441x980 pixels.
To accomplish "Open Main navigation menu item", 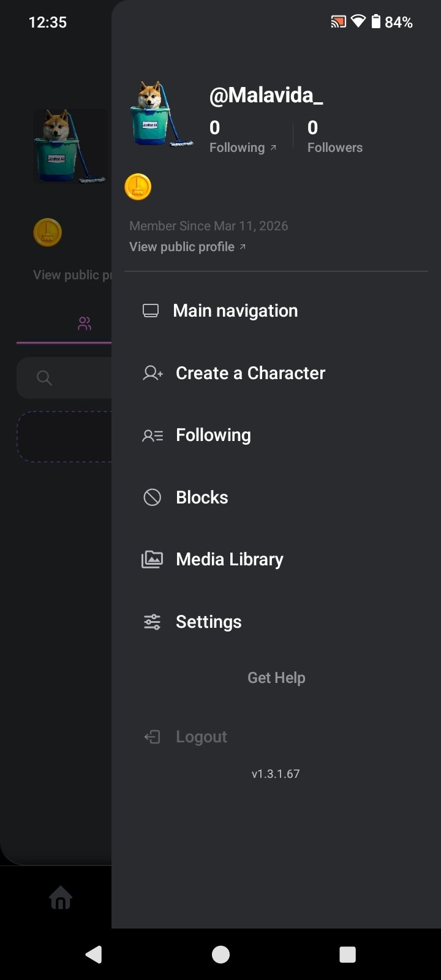I will coord(235,311).
